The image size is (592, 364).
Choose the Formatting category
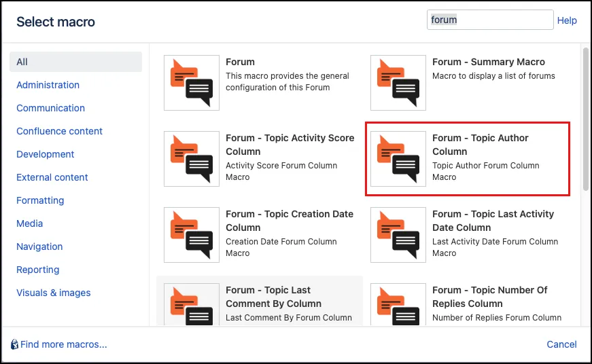(40, 200)
